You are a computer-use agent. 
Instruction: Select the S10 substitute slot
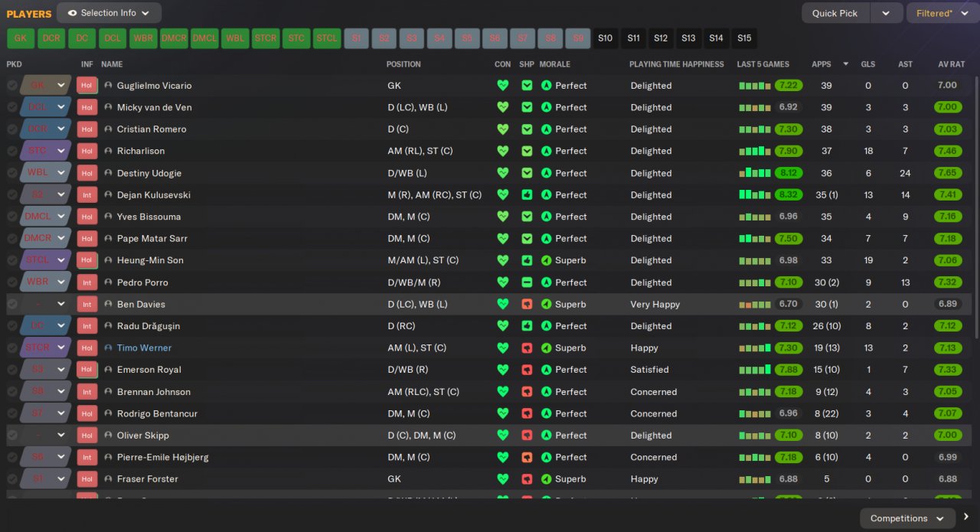606,38
